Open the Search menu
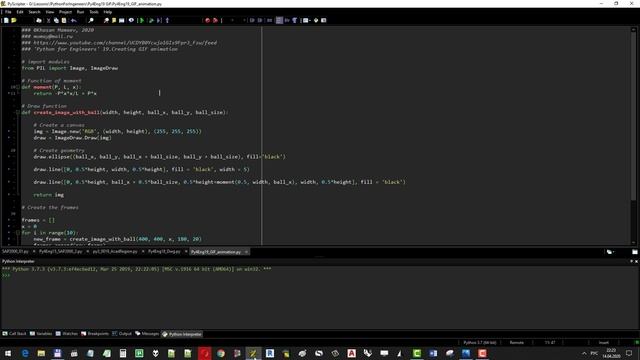 [x=34, y=12]
